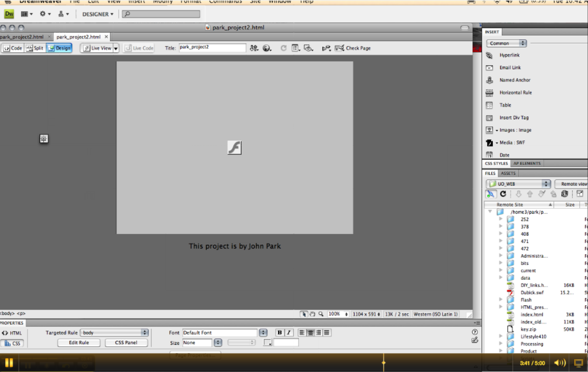Click the Insert Div Tag icon
The width and height of the screenshot is (588, 372).
tap(489, 118)
